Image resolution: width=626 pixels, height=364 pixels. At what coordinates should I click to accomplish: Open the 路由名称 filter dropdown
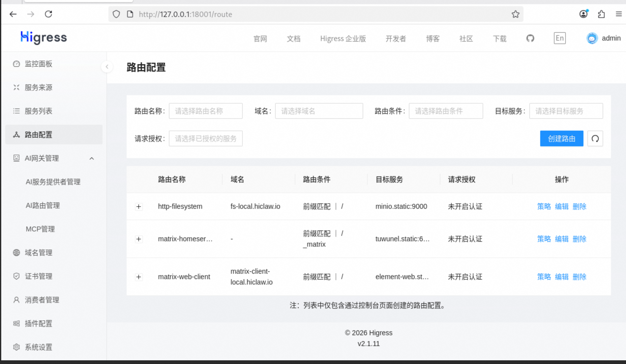coord(206,111)
